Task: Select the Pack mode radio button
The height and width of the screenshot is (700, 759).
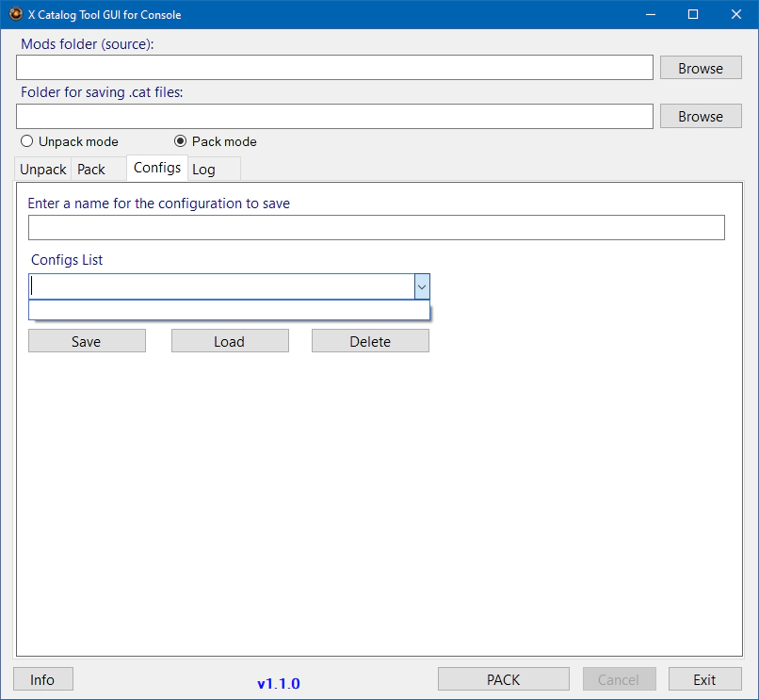Action: [181, 141]
